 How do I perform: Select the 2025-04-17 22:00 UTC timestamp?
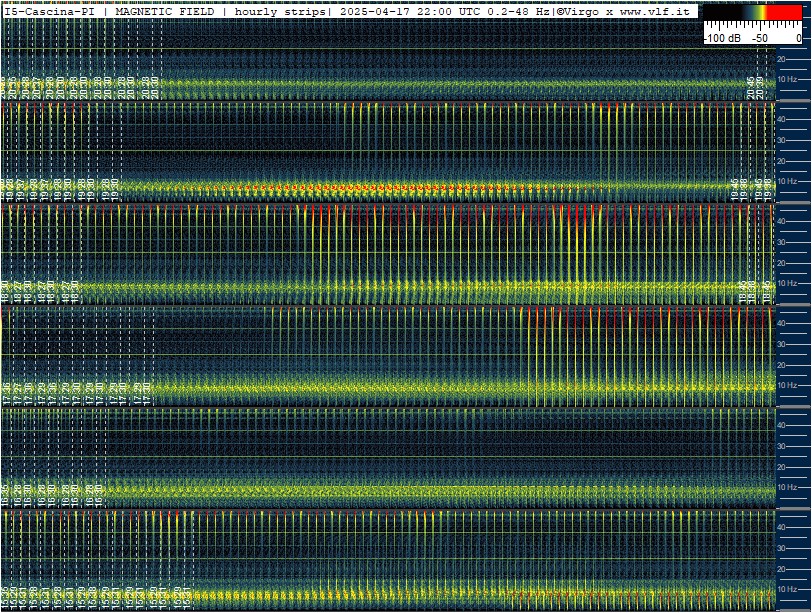pyautogui.click(x=412, y=11)
